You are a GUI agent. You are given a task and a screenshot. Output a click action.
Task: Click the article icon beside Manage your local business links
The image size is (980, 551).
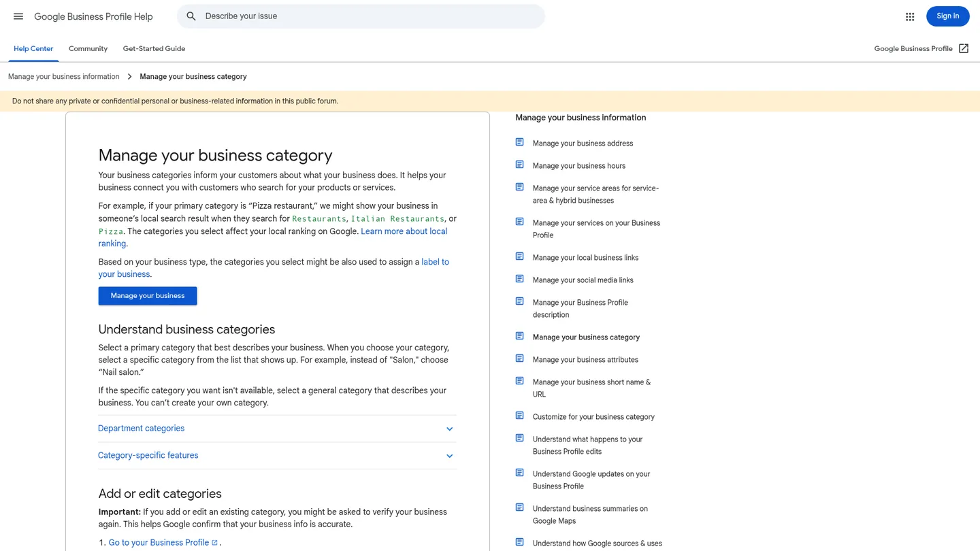pos(519,256)
